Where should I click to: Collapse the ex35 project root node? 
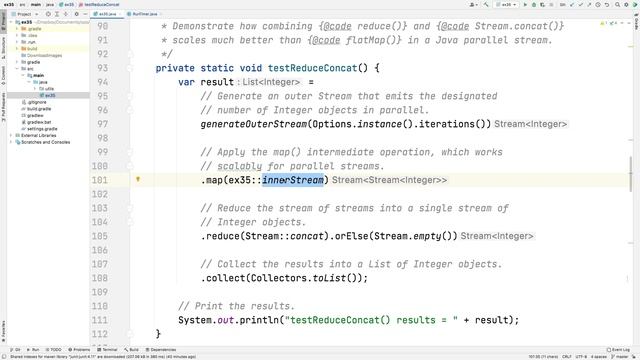pyautogui.click(x=11, y=22)
